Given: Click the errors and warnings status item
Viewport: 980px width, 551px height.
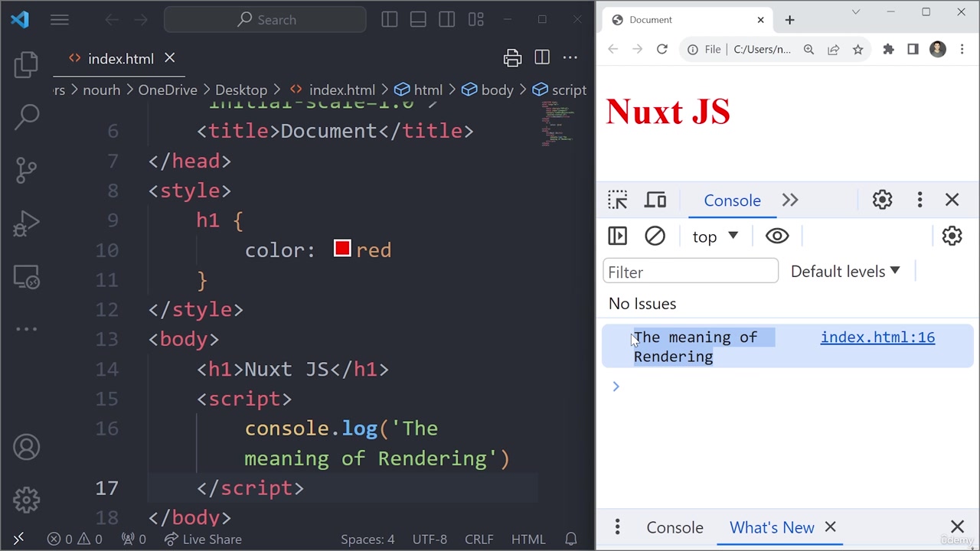Looking at the screenshot, I should click(74, 540).
